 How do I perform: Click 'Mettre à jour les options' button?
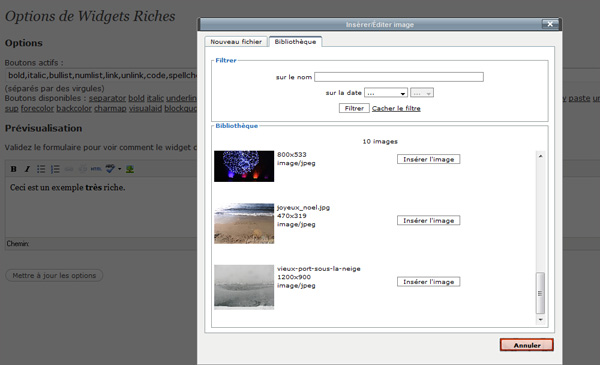[x=54, y=275]
